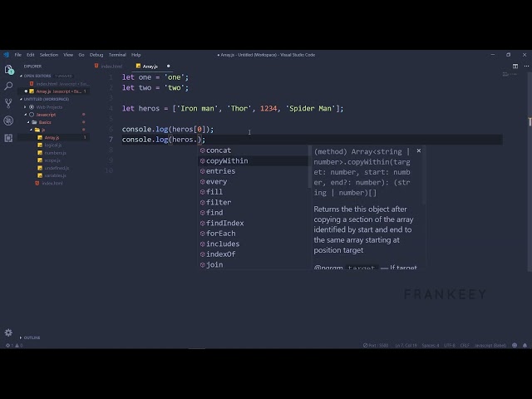
Task: Choose the includes suggestion
Action: (253, 244)
